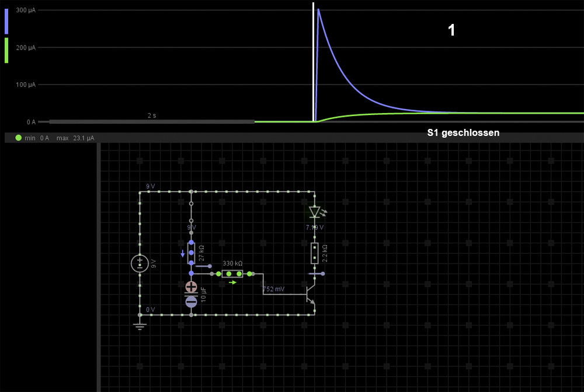Click the green dot beside min/max readout
This screenshot has width=584, height=392.
coord(19,138)
